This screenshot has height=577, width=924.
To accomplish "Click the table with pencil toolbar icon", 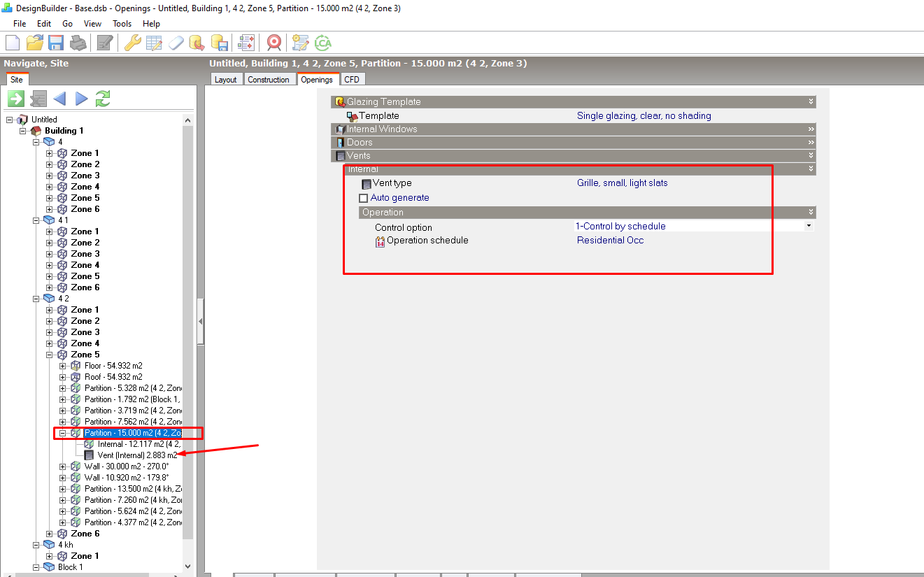I will point(154,43).
